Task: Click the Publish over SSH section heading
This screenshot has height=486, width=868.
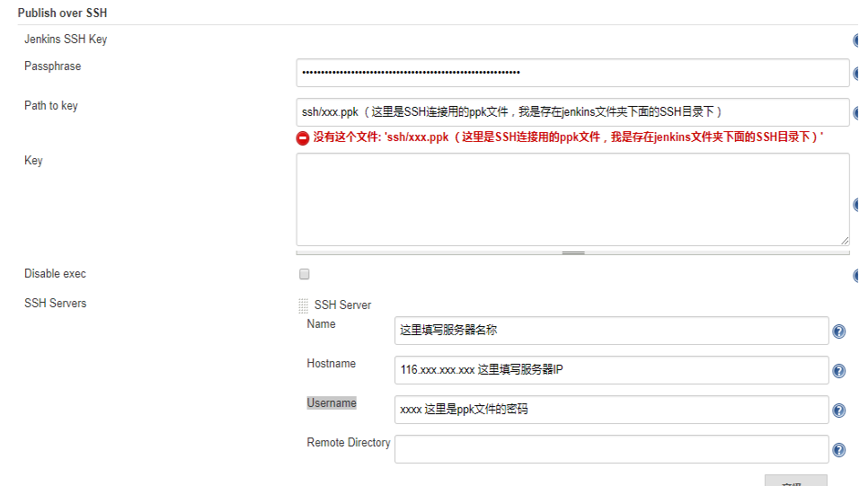Action: click(63, 13)
